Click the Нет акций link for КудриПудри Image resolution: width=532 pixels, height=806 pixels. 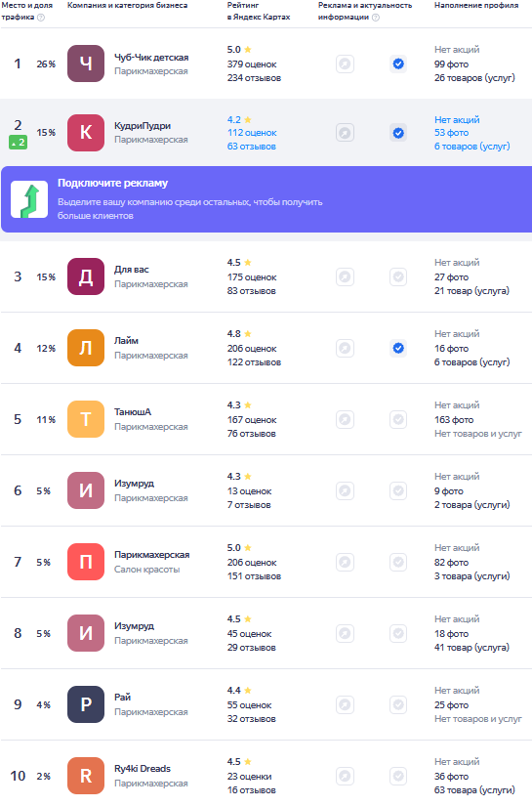pyautogui.click(x=457, y=119)
